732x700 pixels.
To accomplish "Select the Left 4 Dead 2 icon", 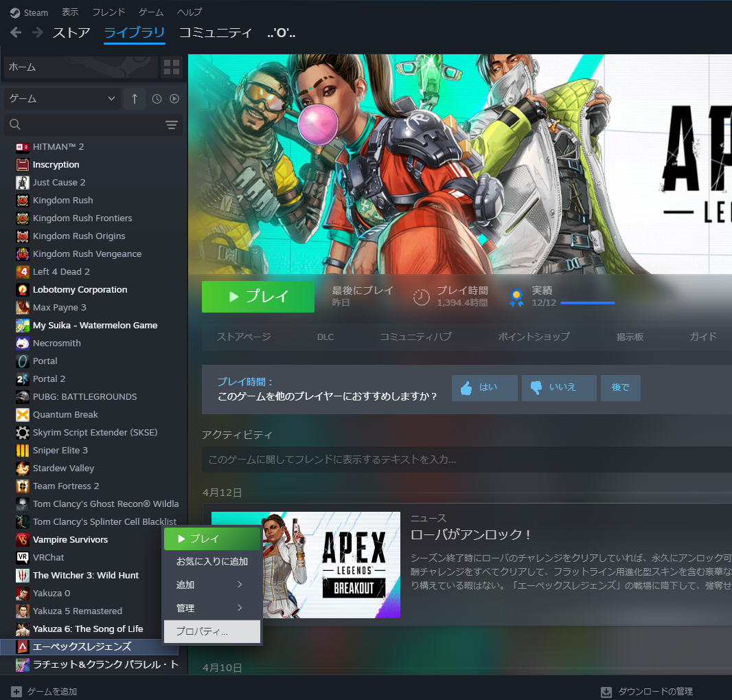I will tap(23, 272).
